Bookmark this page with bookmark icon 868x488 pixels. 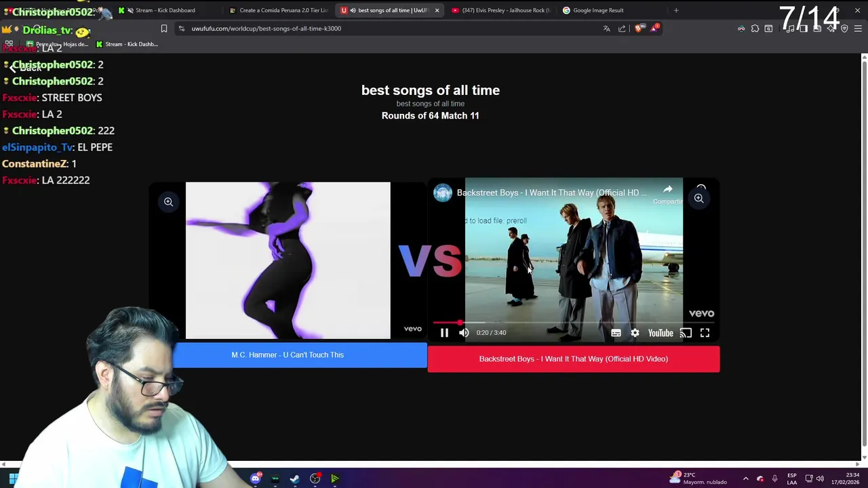coord(163,28)
